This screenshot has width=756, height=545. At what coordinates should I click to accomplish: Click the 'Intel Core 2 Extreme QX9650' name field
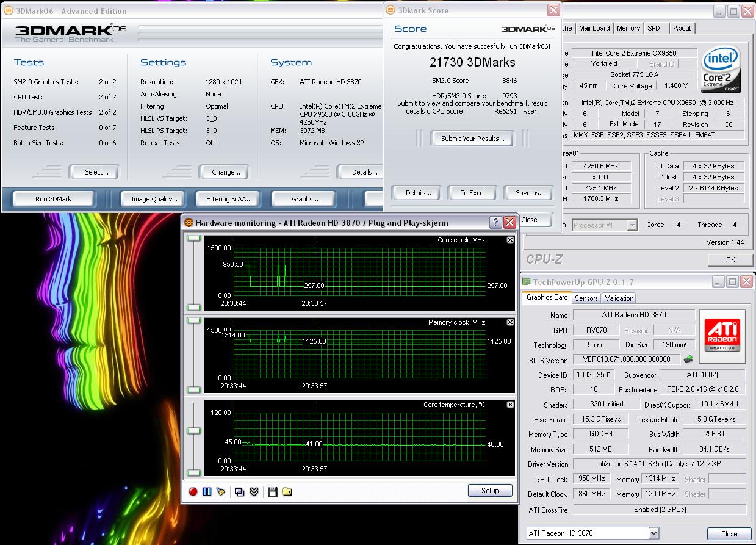point(633,53)
